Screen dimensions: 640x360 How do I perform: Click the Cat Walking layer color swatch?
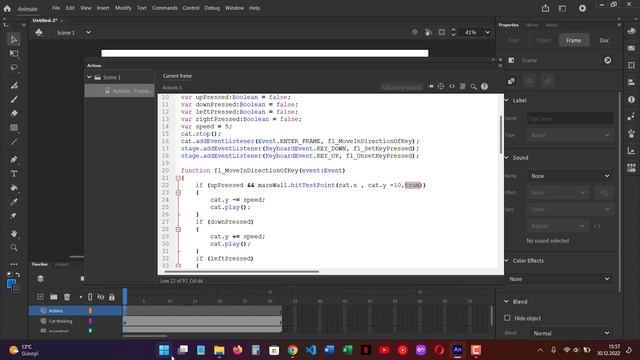pos(90,321)
